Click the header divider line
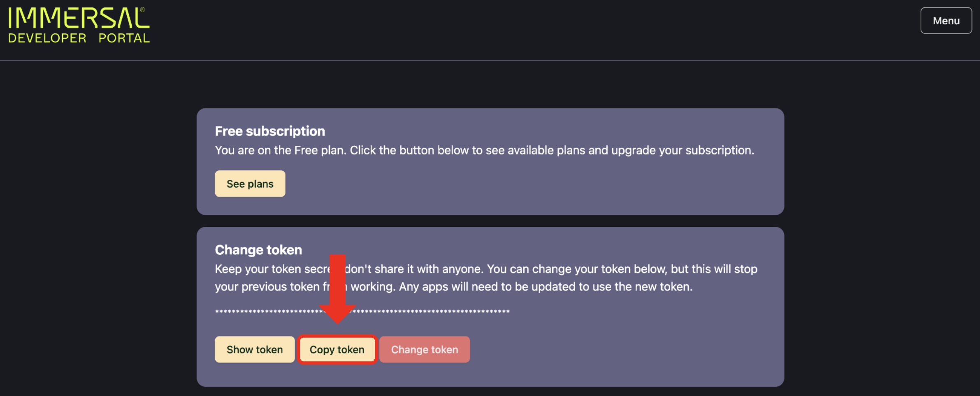980x396 pixels. [490, 61]
